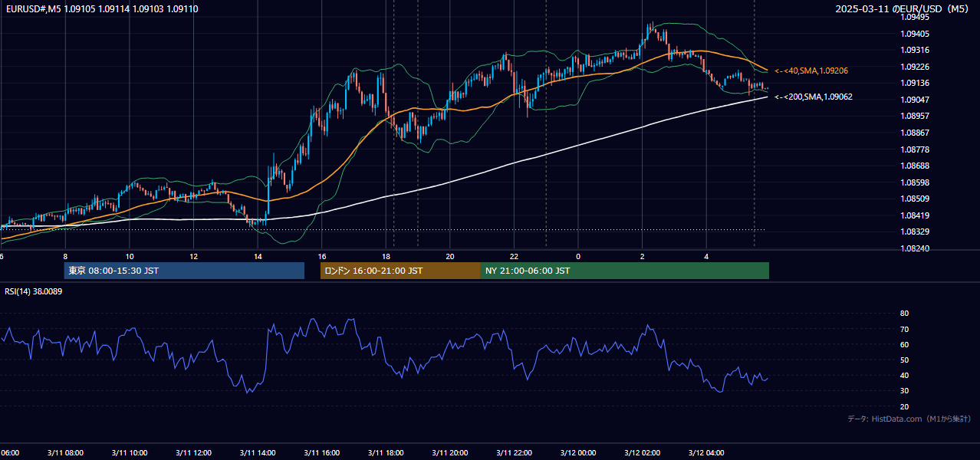This screenshot has width=980, height=460.
Task: Click the 3/11 12:00 bottom time label
Action: (x=193, y=453)
